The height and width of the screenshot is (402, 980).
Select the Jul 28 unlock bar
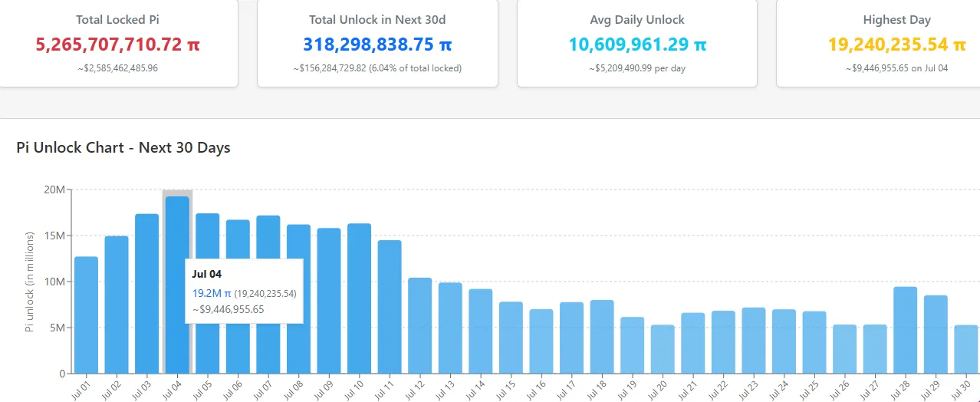[906, 330]
